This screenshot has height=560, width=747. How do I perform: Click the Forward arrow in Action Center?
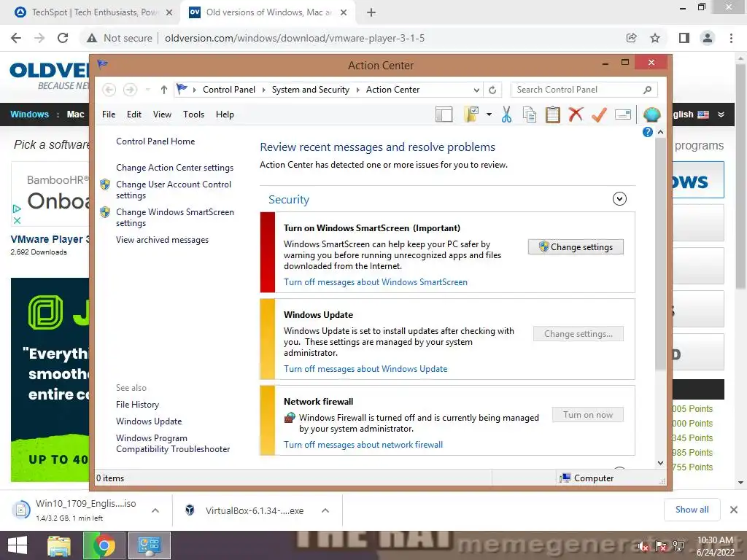click(x=130, y=90)
